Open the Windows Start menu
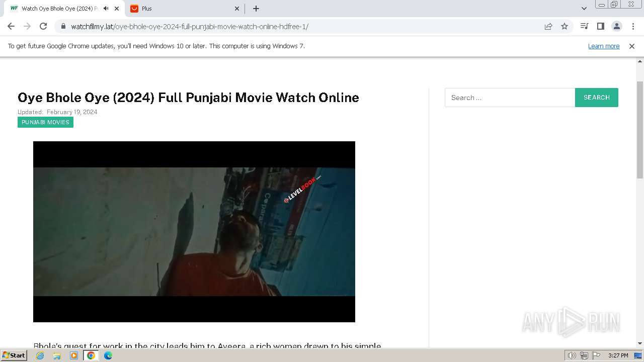The image size is (644, 362). point(14,355)
